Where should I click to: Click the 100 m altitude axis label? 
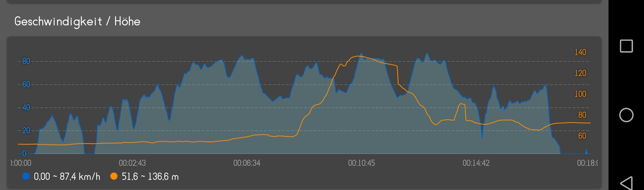(580, 94)
